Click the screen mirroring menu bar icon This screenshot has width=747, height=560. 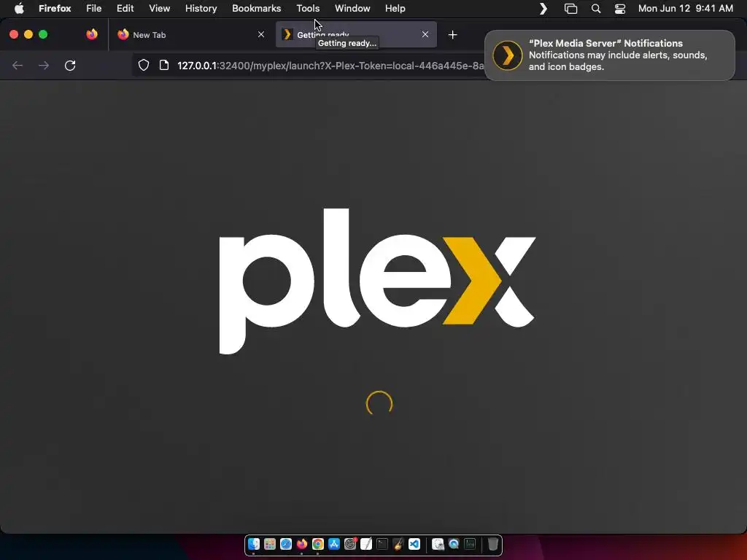click(570, 9)
